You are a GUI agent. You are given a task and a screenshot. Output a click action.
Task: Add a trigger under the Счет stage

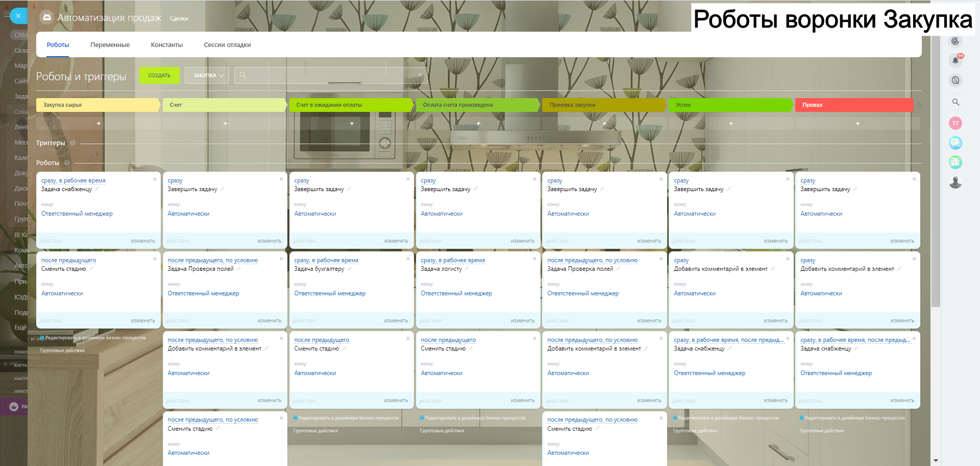pyautogui.click(x=225, y=124)
